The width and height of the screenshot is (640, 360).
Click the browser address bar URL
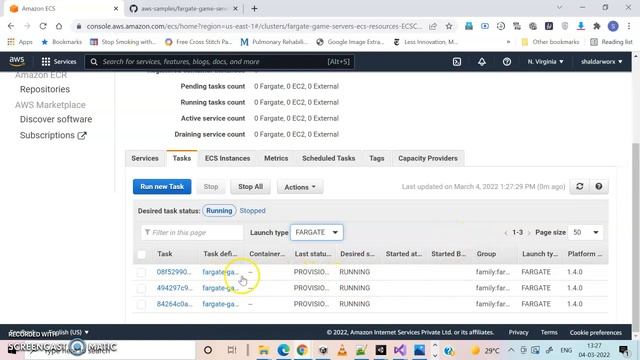tap(253, 26)
